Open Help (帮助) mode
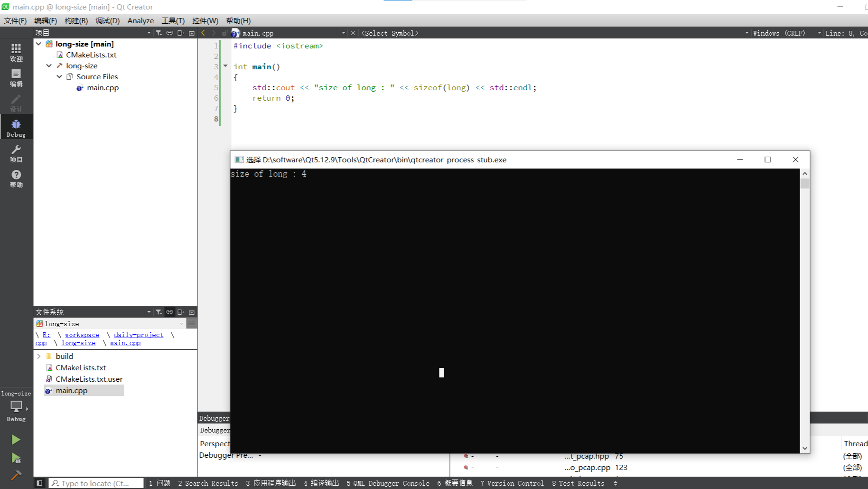The image size is (868, 489). pos(16,179)
